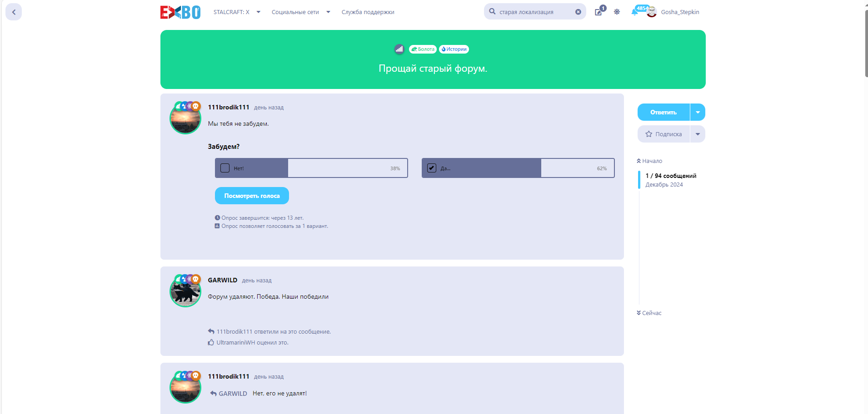The image size is (868, 414).
Task: Click the Ответить button
Action: pos(663,112)
